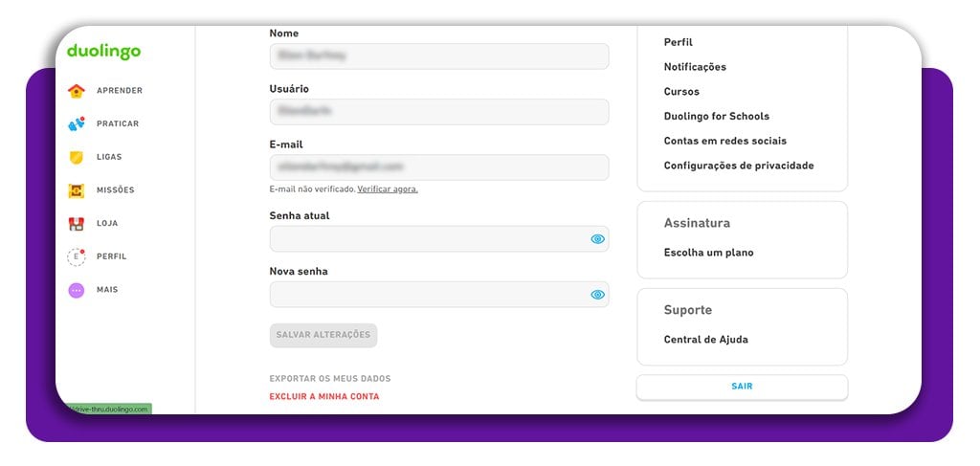Open Cursos settings
This screenshot has height=466, width=980.
click(681, 91)
